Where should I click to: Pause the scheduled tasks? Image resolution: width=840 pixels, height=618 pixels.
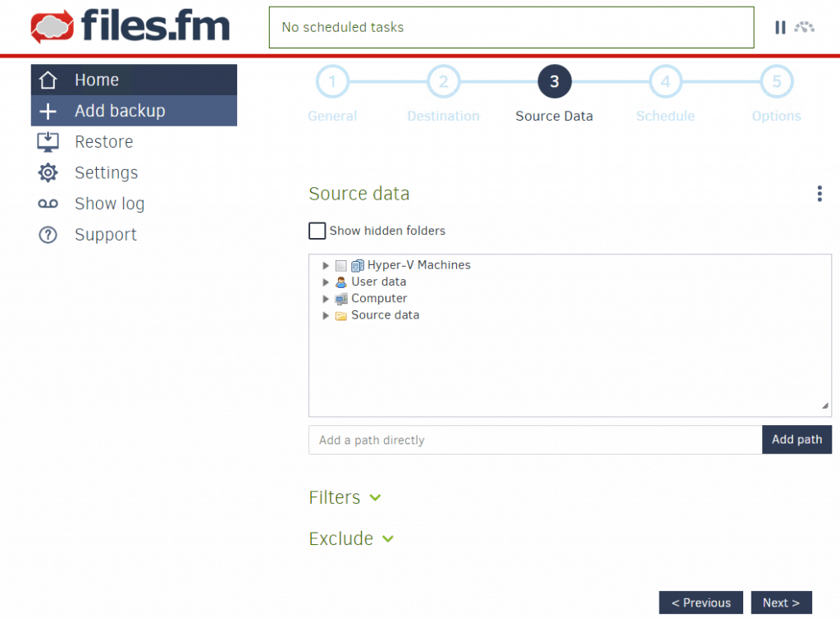tap(780, 27)
